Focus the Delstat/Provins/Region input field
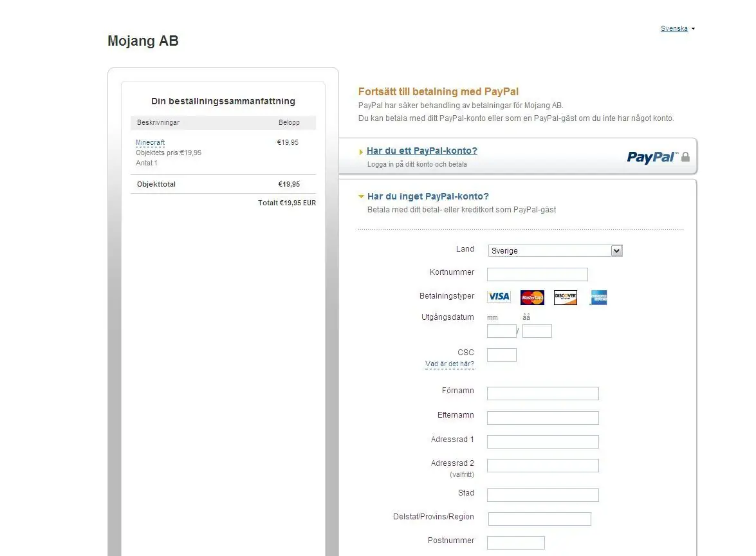 540,519
